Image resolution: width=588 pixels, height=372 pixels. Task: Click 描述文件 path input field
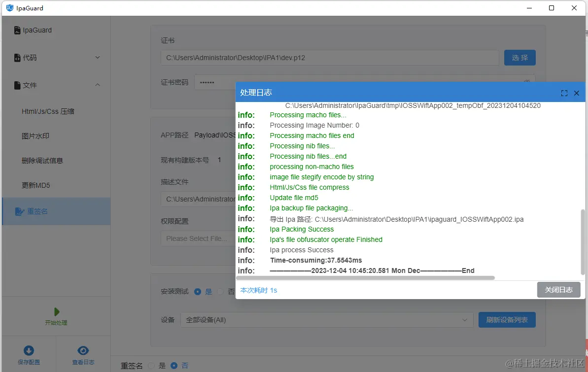(x=198, y=199)
